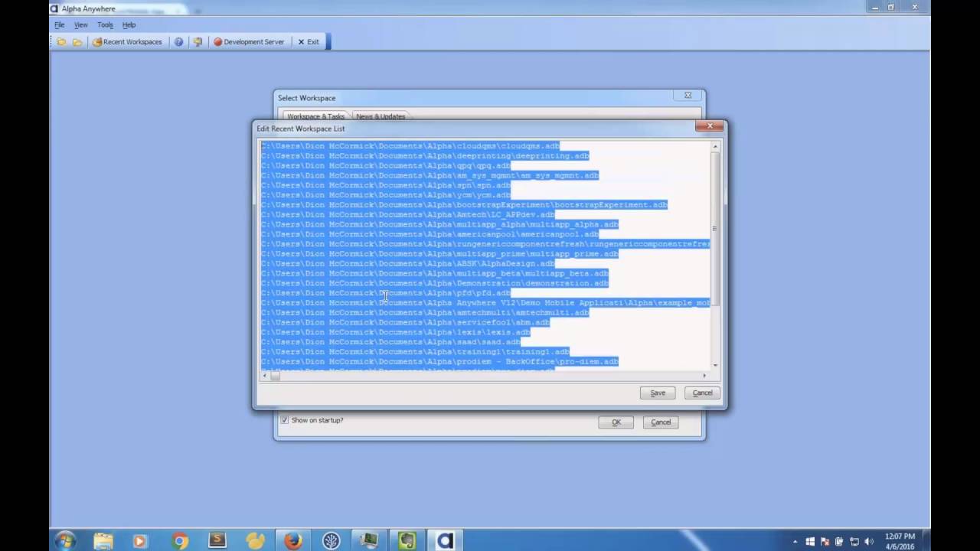Click the training1.adb path line

point(416,352)
